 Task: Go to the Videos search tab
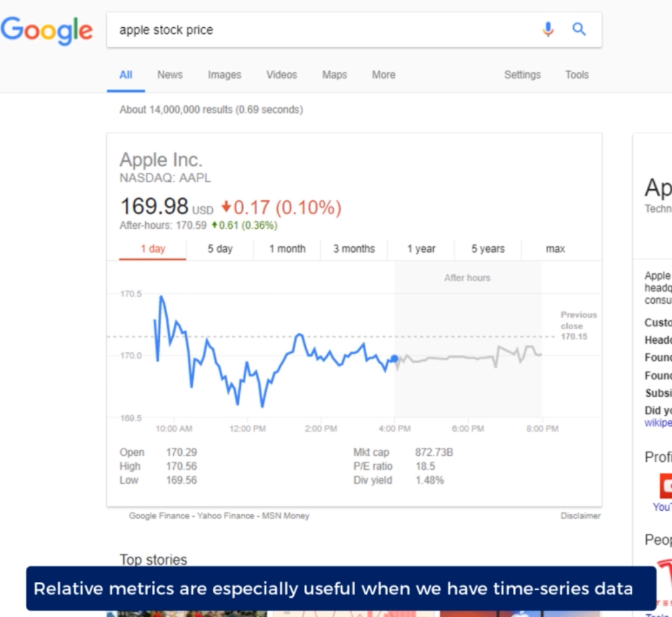(281, 75)
